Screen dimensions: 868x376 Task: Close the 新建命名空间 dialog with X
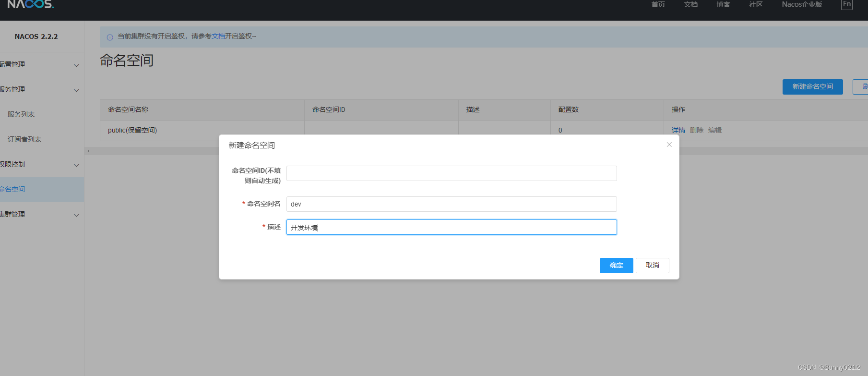pyautogui.click(x=669, y=145)
